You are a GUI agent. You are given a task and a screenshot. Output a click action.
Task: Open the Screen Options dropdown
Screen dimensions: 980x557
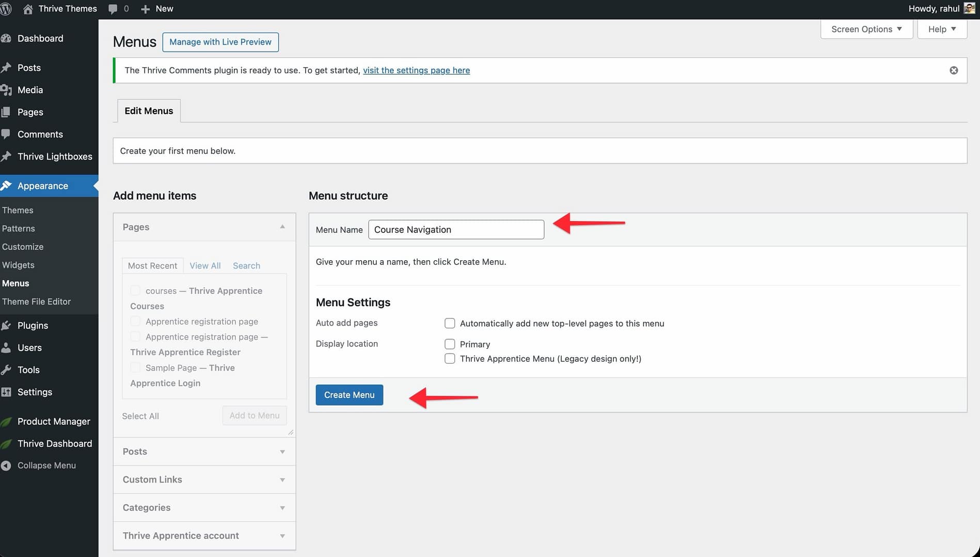(x=866, y=29)
